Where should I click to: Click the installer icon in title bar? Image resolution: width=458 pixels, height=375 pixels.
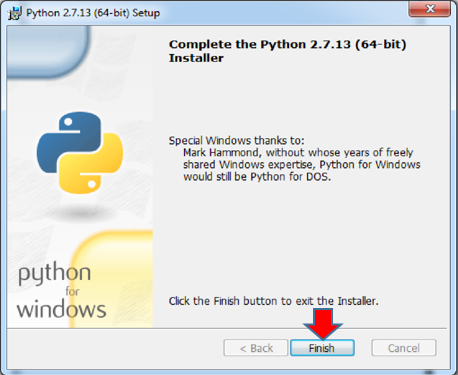click(x=15, y=13)
